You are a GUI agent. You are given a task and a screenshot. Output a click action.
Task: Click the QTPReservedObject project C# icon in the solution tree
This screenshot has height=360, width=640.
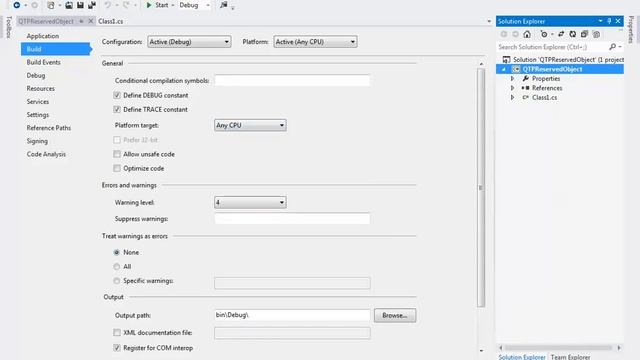click(516, 69)
